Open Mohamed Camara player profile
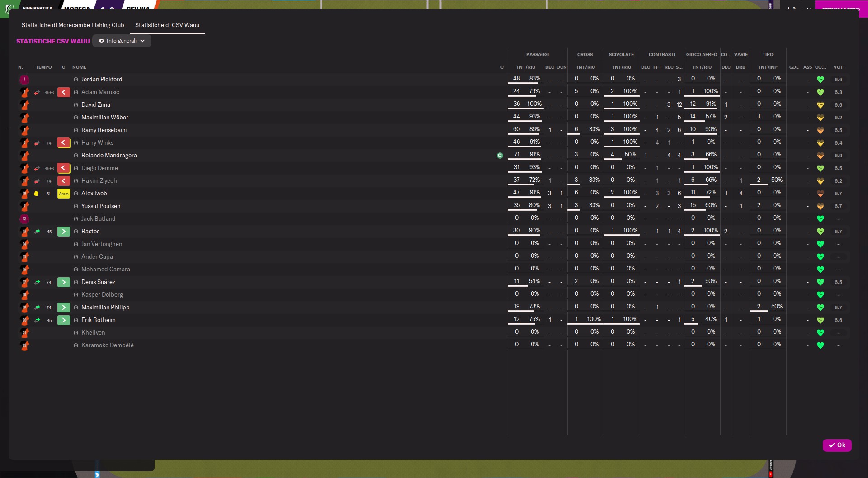Screen dimensions: 868x478 click(x=106, y=269)
